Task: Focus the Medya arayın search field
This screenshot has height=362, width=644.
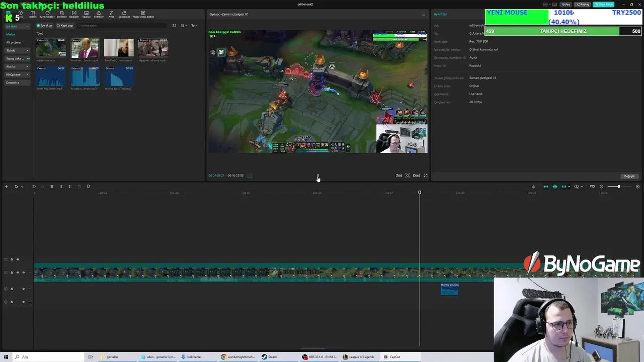Action: [x=121, y=26]
